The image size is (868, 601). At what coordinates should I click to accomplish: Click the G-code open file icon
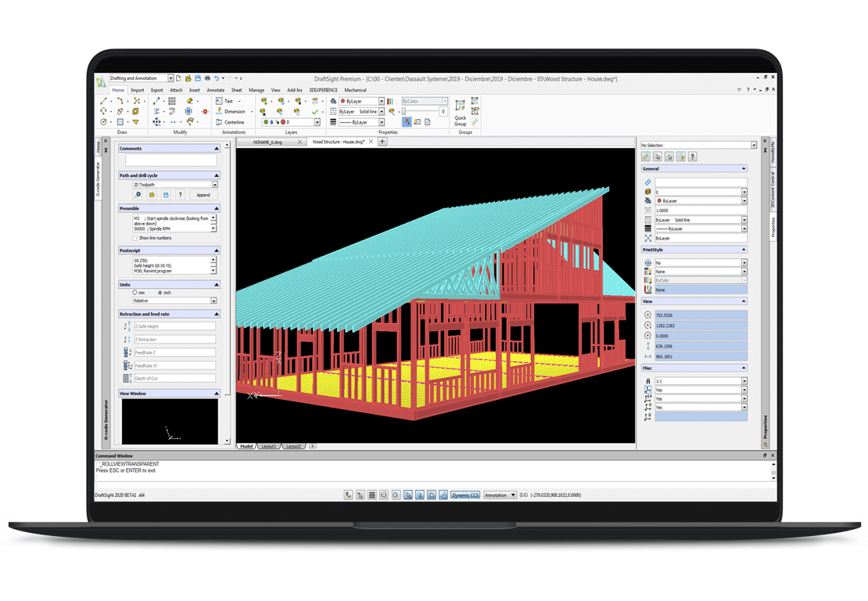coord(152,194)
